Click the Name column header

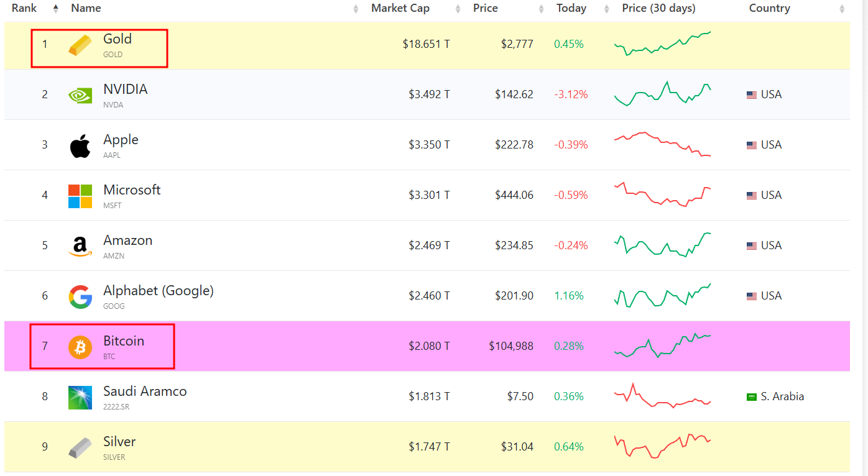86,8
